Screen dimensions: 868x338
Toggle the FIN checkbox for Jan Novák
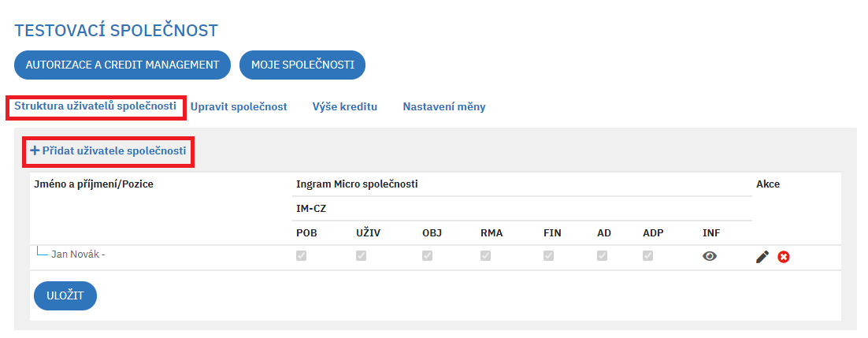pos(548,256)
